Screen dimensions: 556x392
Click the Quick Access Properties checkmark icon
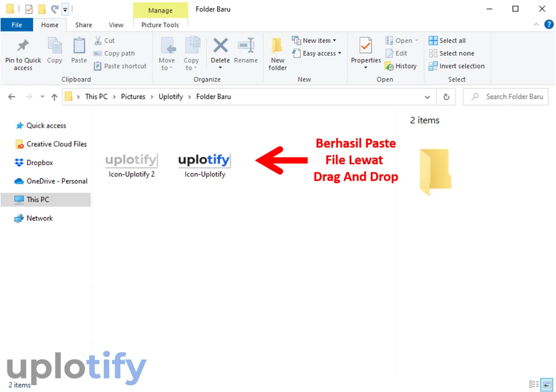tap(29, 9)
